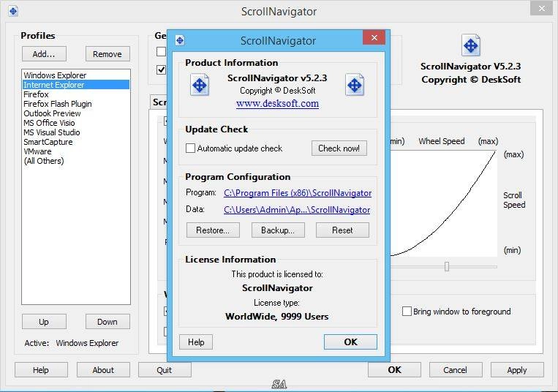Confirm the About dialog with OK
This screenshot has width=558, height=392.
pos(350,342)
